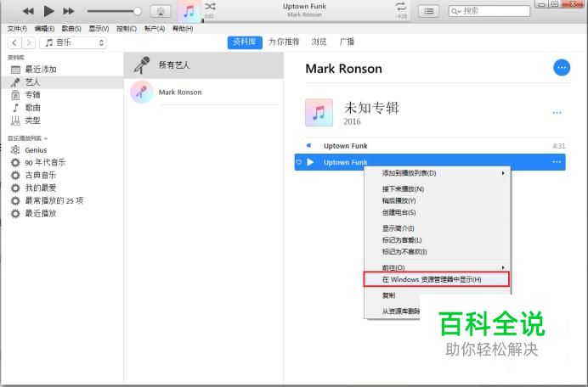The width and height of the screenshot is (588, 387).
Task: Expand the 前往(O) submenu
Action: tap(438, 267)
